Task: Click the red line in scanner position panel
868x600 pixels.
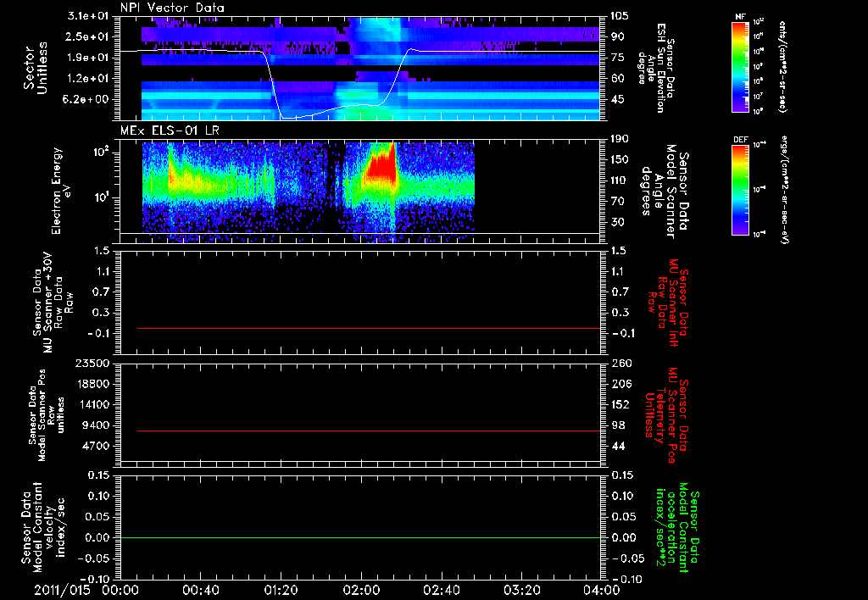Action: tap(369, 431)
